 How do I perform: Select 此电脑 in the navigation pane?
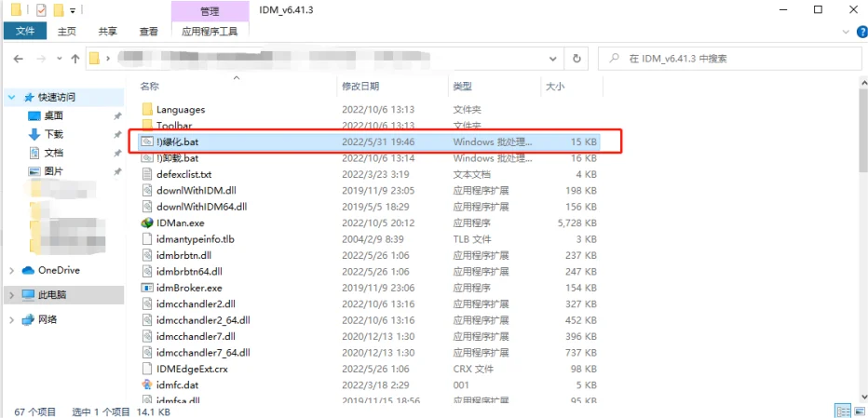[52, 294]
